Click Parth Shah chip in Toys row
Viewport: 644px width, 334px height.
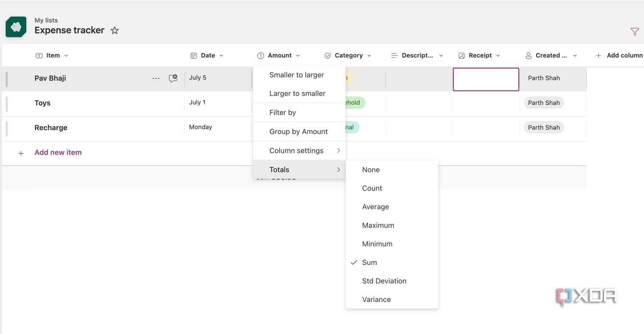(x=544, y=103)
